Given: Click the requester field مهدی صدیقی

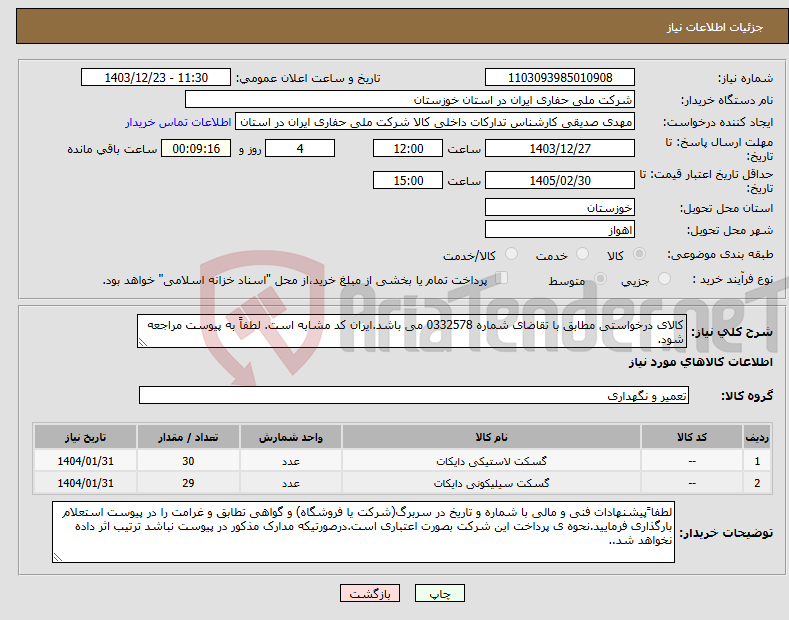Looking at the screenshot, I should tap(435, 122).
